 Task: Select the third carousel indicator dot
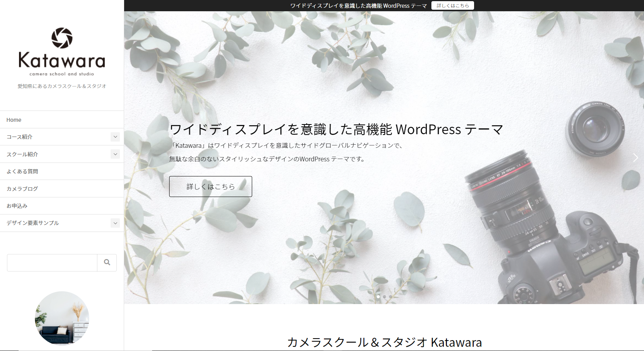pos(391,296)
